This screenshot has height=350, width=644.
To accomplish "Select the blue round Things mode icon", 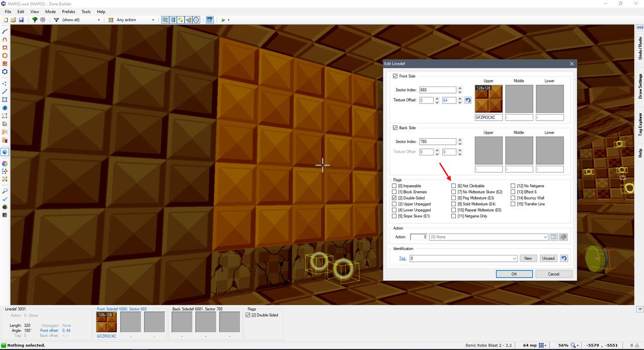I will pyautogui.click(x=5, y=108).
